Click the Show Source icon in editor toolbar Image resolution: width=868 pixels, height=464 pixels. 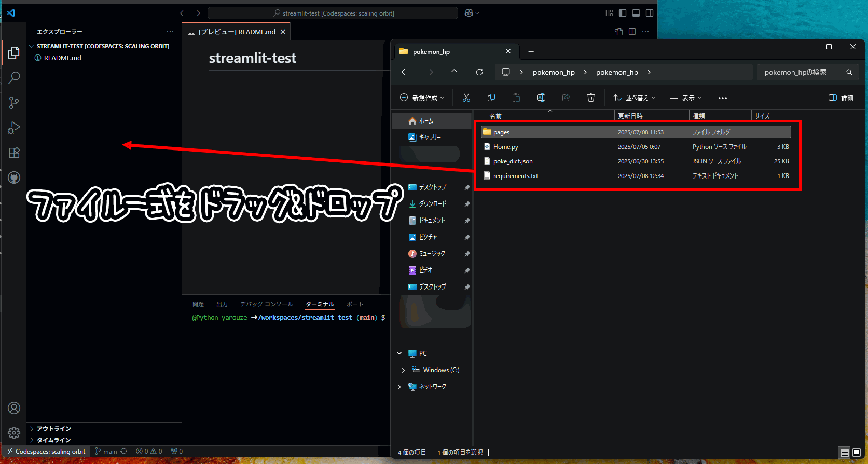point(619,32)
